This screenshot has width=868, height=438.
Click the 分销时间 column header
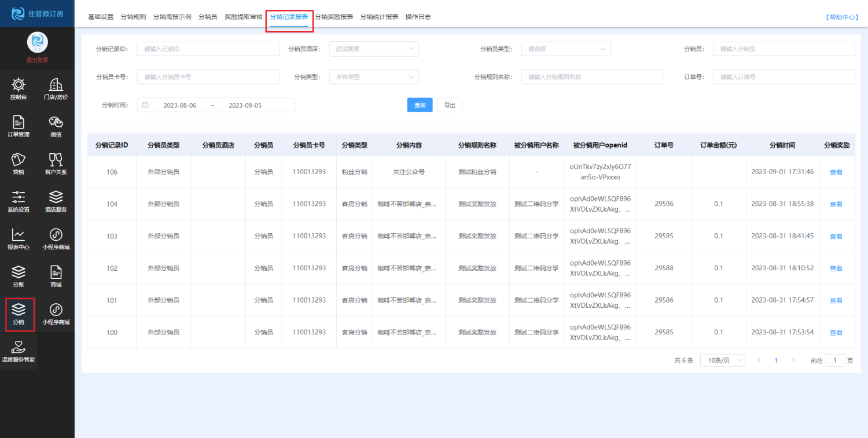pos(782,145)
